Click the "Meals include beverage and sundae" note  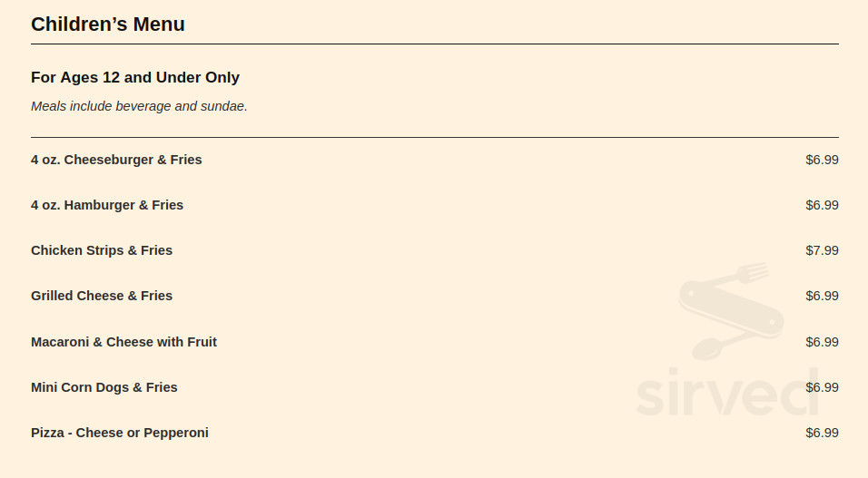139,106
